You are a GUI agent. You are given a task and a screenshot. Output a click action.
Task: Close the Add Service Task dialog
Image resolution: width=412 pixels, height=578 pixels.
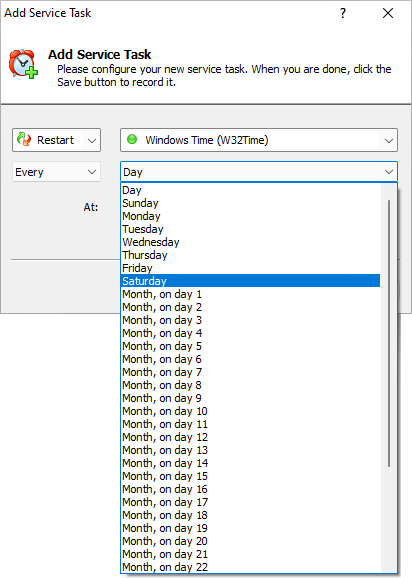(x=388, y=13)
